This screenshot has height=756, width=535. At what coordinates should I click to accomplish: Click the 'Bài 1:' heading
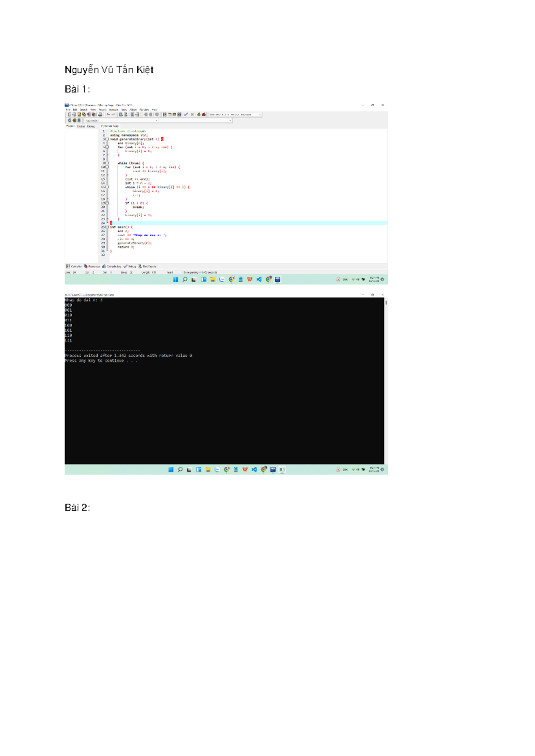(x=78, y=89)
